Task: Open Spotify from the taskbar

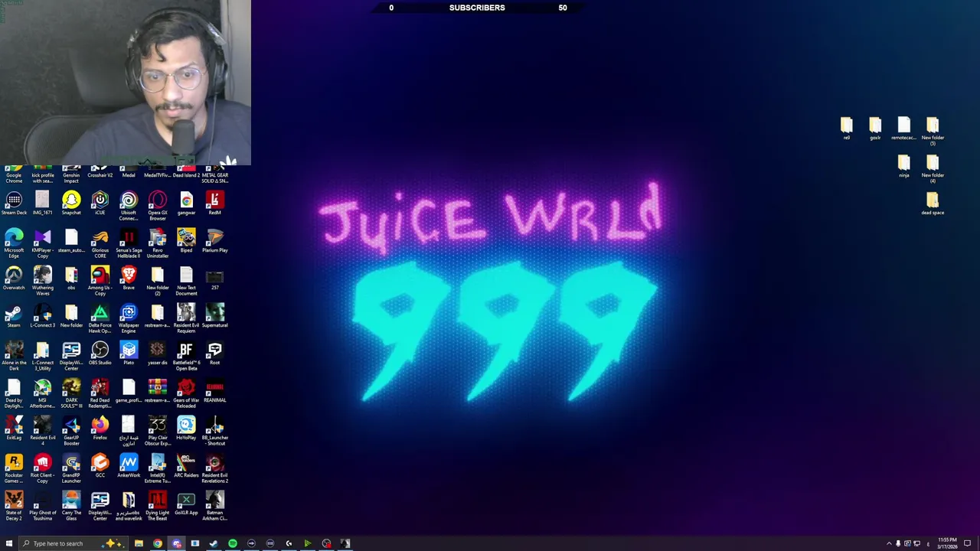Action: [233, 543]
